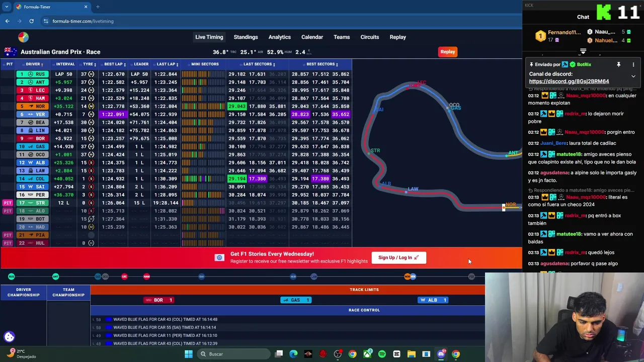
Task: Open Windows Start menu
Action: 188,354
